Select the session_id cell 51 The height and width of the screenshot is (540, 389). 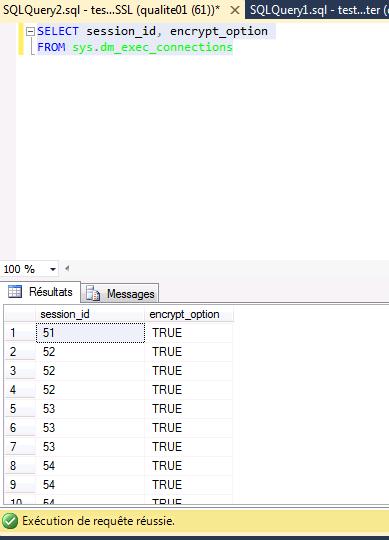coord(90,333)
